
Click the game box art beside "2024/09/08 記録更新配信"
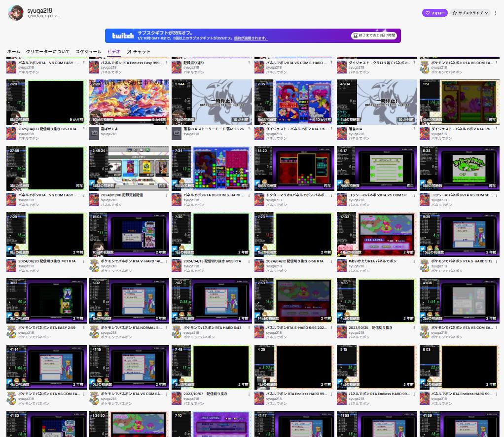coord(94,199)
